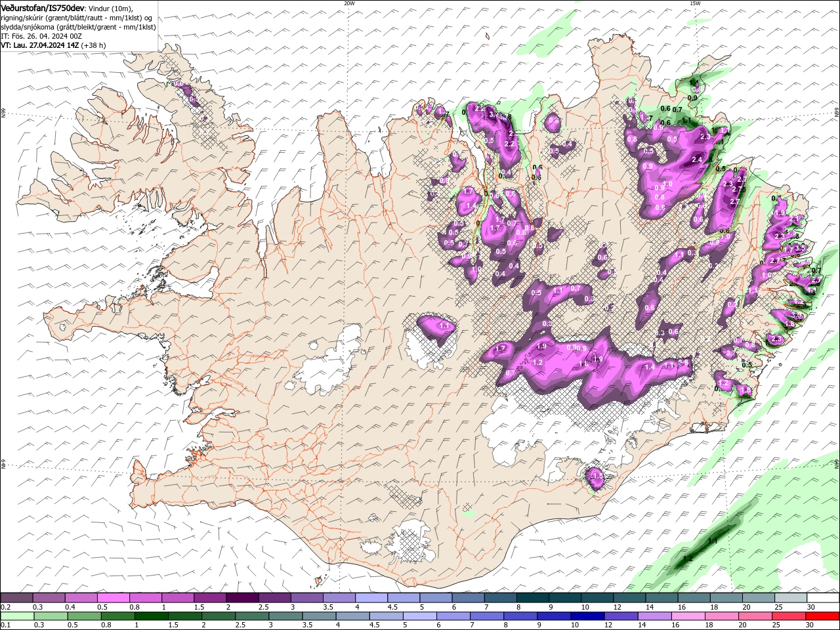The image size is (840, 630).
Task: Click the black '1.2' label in offshore rain band
Action: tap(688, 558)
